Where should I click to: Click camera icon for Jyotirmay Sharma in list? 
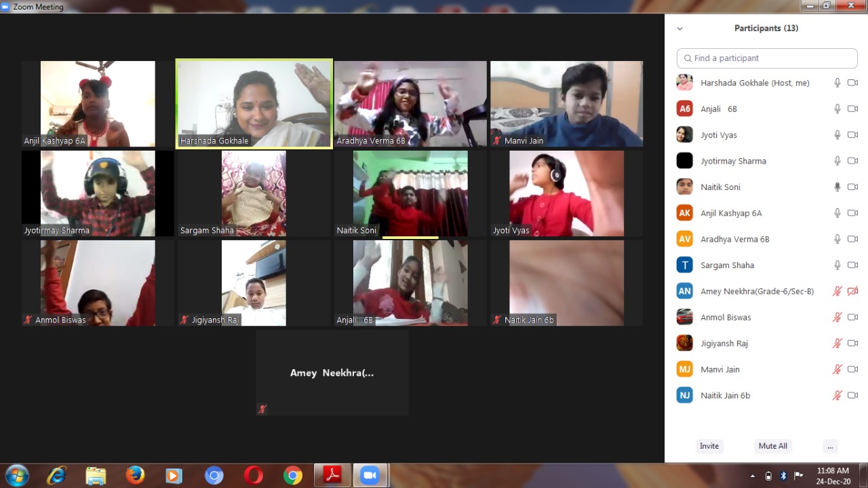coord(853,161)
